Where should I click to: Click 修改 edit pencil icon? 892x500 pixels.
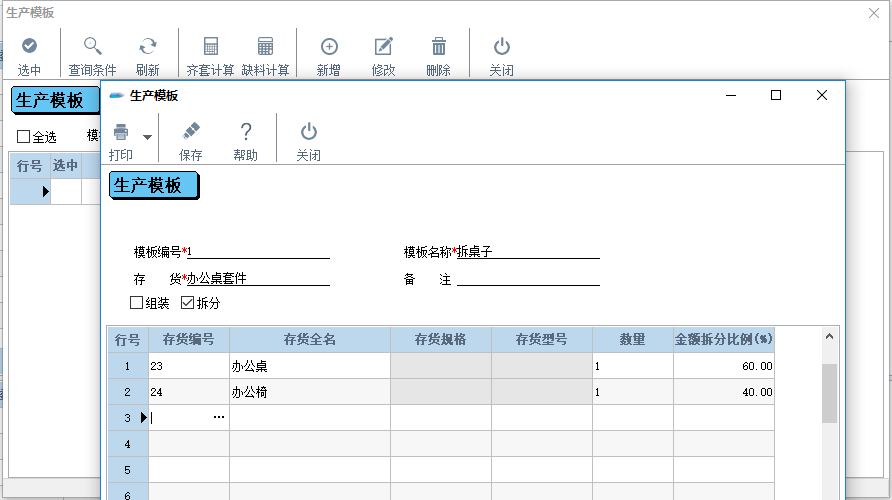point(383,46)
